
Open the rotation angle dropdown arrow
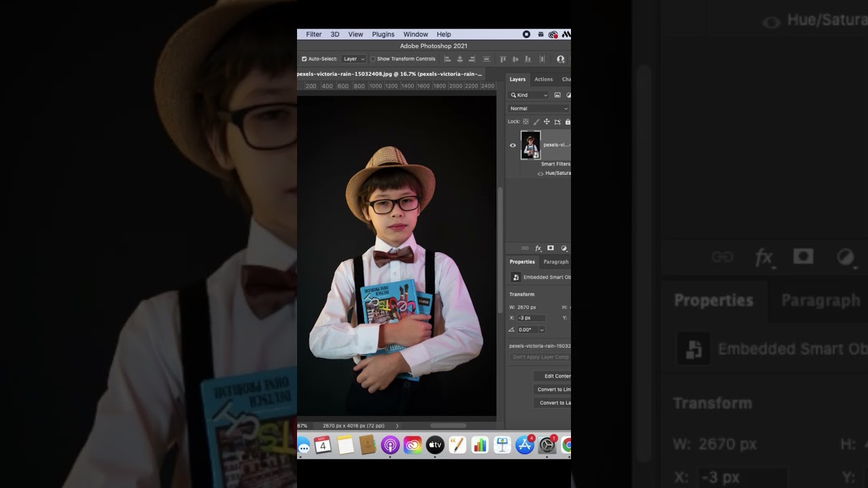tap(541, 329)
